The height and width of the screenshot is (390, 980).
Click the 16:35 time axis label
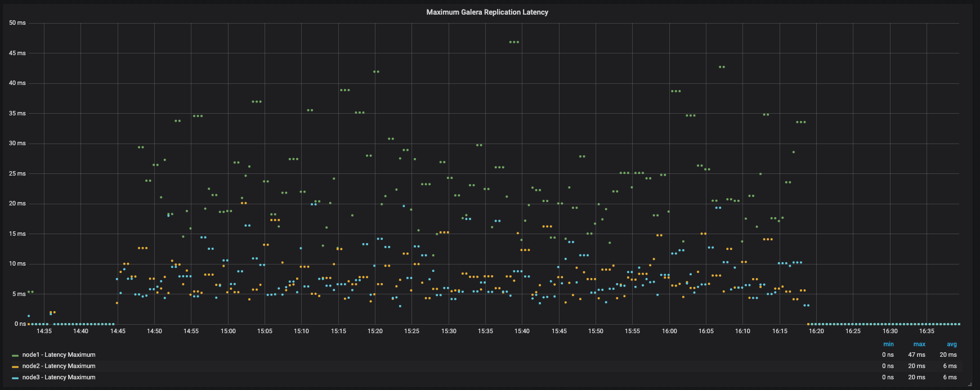pyautogui.click(x=927, y=331)
